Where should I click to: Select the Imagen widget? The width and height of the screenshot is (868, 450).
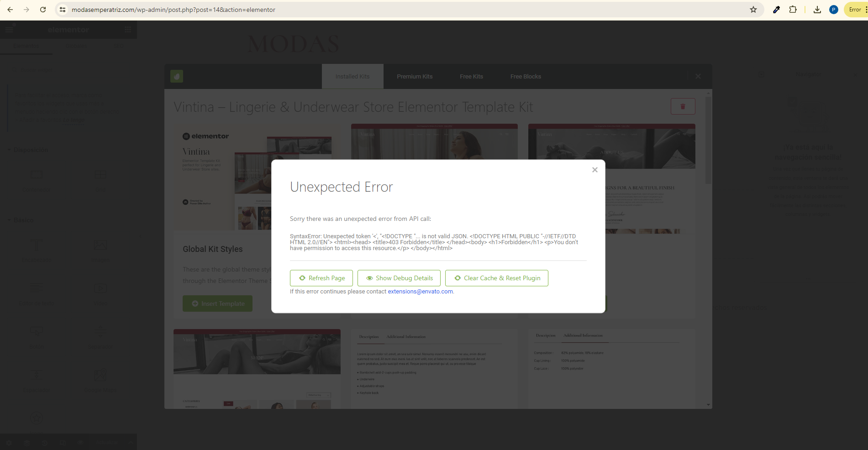pos(100,251)
